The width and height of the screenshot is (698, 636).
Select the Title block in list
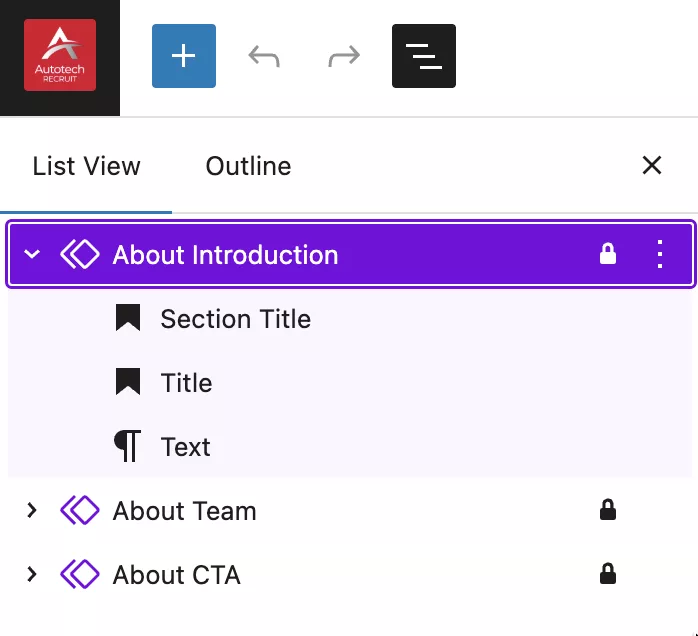pyautogui.click(x=186, y=383)
